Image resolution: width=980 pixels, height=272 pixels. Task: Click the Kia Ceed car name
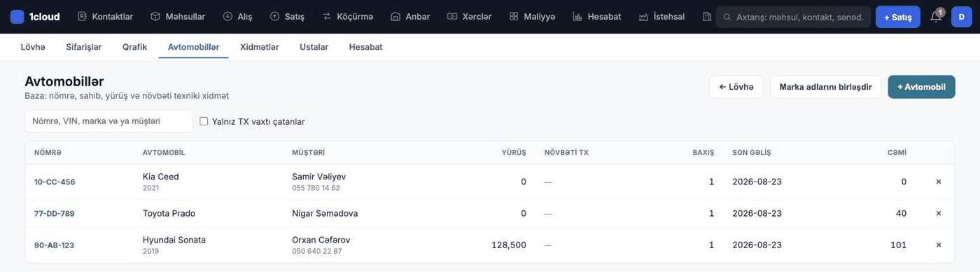(x=161, y=177)
